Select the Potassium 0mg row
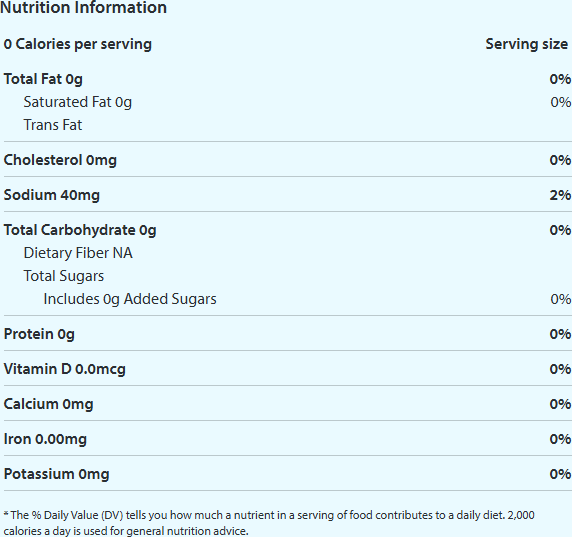 (287, 474)
